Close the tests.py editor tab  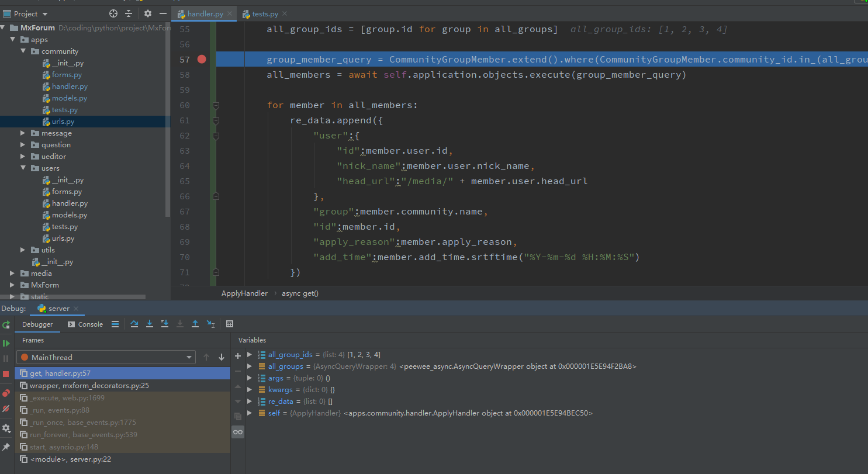coord(283,13)
